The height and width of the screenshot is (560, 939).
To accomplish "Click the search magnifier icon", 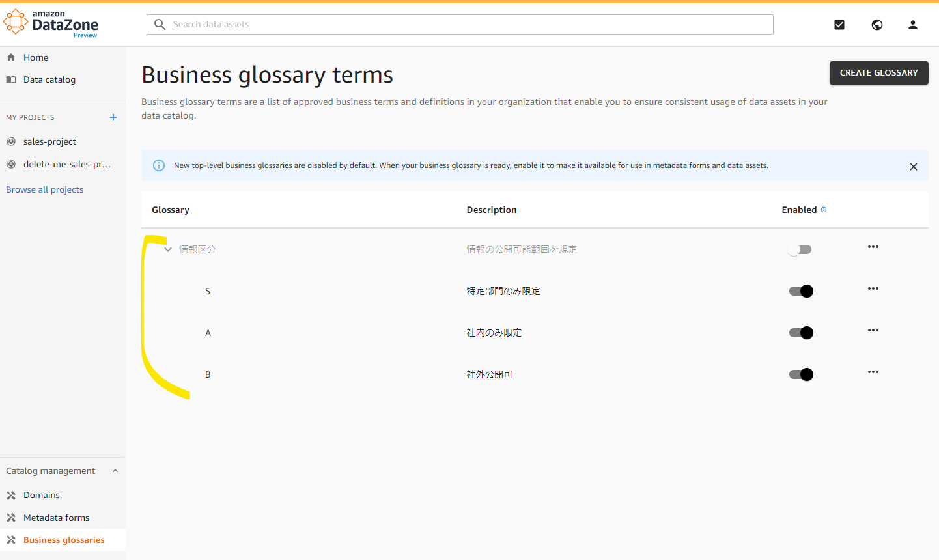I will [160, 24].
